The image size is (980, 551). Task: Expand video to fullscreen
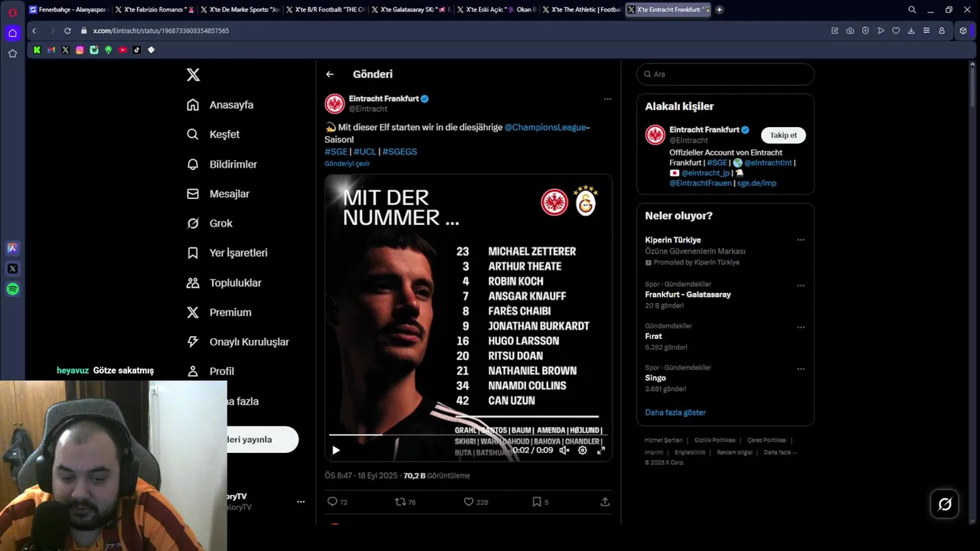601,450
